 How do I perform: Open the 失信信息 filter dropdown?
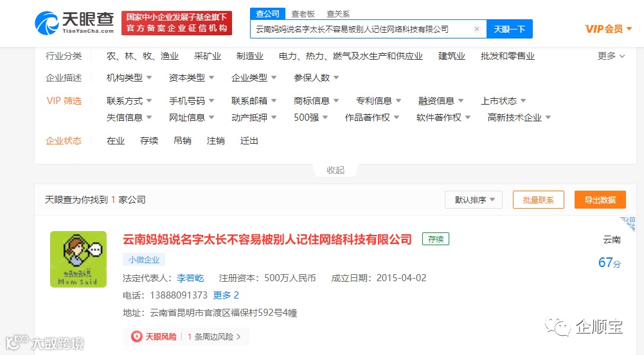(x=129, y=117)
